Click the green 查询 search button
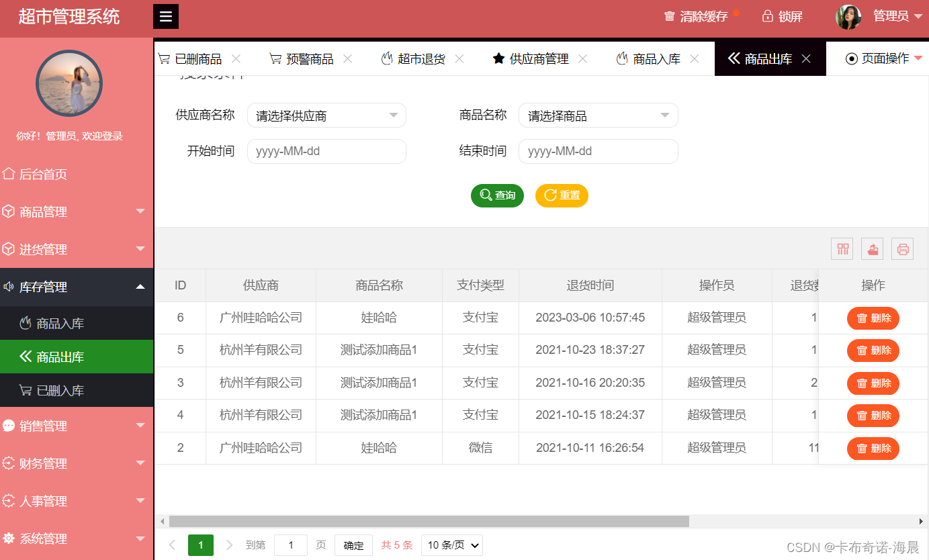Screen dimensions: 929x560 click(x=497, y=195)
